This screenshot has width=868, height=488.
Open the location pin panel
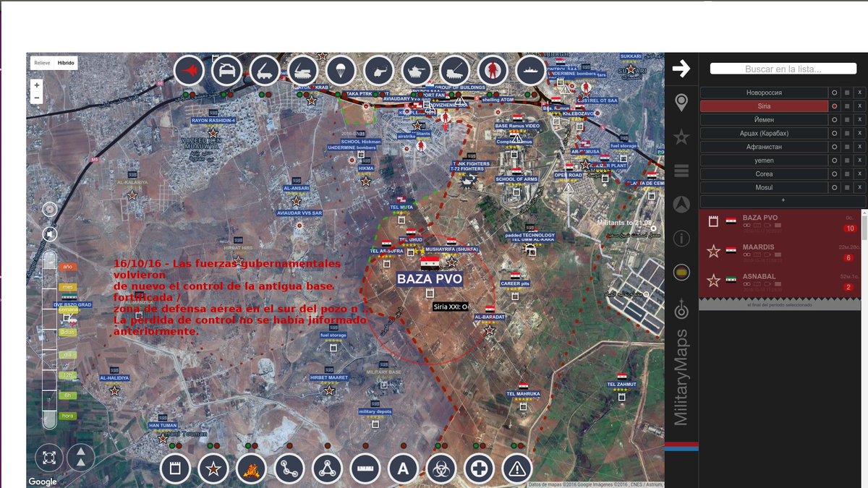[x=681, y=103]
